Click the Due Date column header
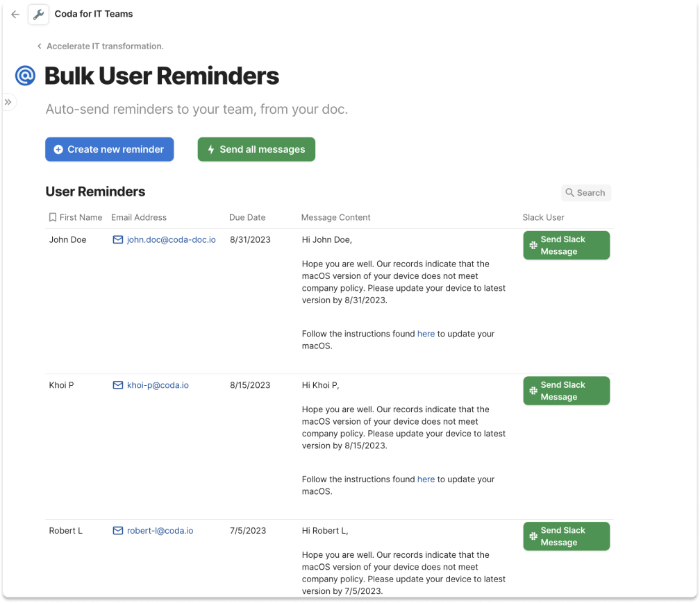The width and height of the screenshot is (700, 603). click(x=247, y=217)
